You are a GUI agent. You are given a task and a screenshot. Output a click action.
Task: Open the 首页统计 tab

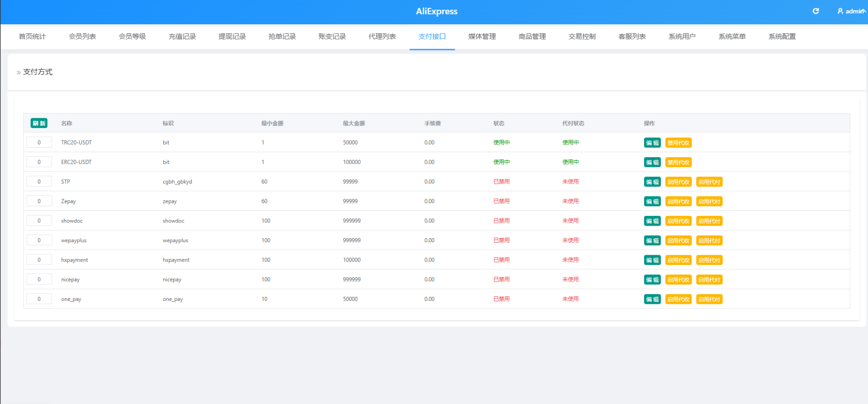pyautogui.click(x=32, y=36)
